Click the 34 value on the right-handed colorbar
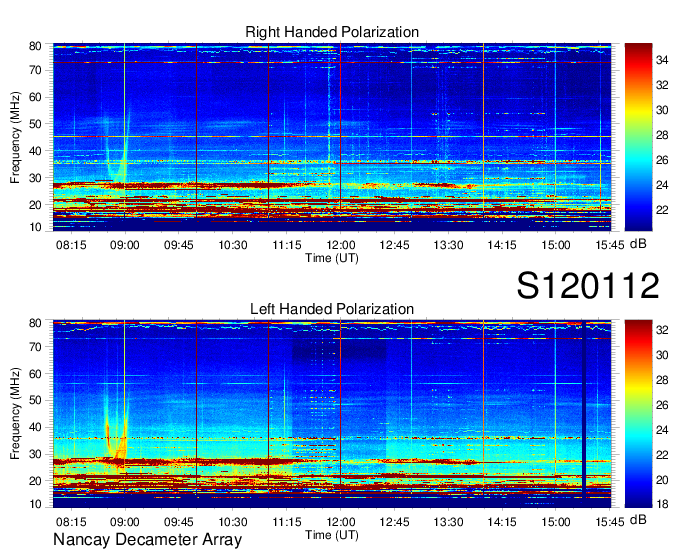This screenshot has width=680, height=552. coord(662,60)
